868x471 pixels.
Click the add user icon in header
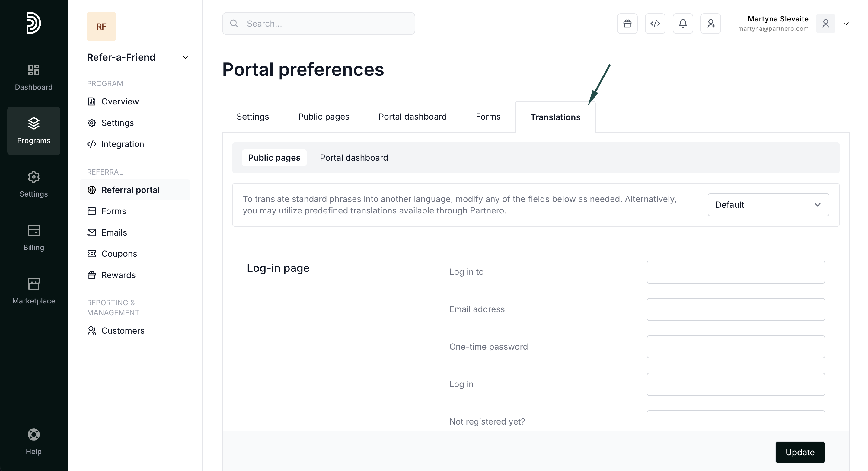pos(710,24)
